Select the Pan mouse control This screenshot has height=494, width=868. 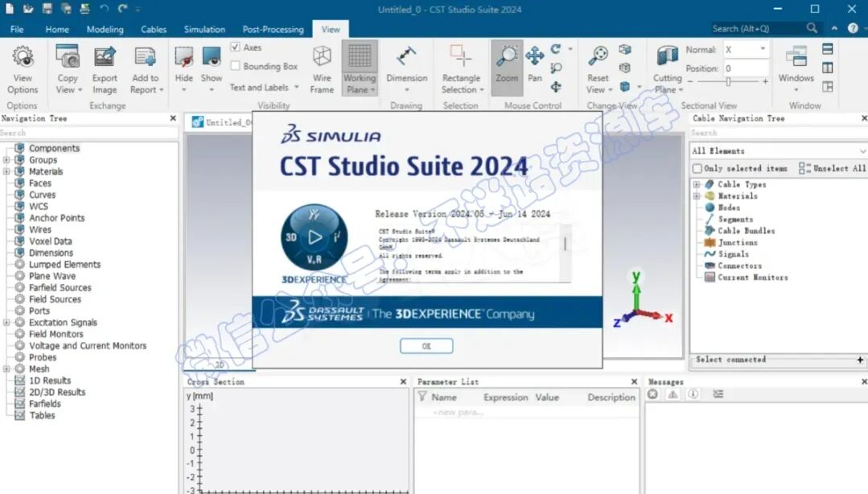[x=535, y=64]
